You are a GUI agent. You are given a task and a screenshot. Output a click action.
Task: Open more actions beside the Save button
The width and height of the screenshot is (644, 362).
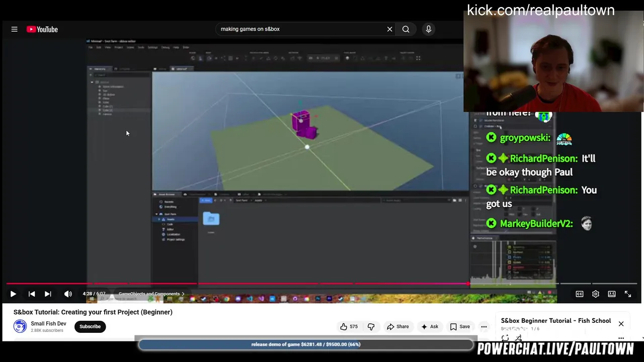[x=484, y=326]
